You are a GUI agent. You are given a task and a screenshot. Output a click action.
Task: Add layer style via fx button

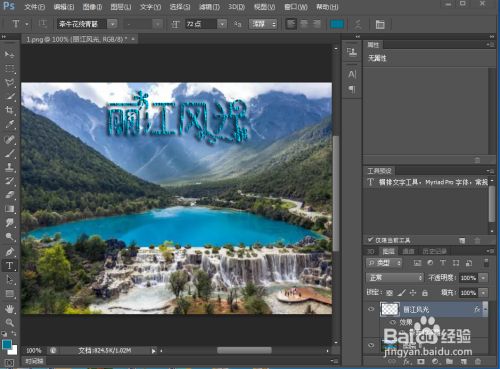tap(406, 361)
